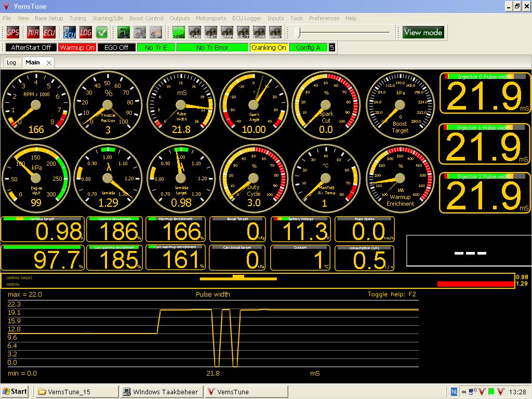Close the Main tab

pos(49,63)
